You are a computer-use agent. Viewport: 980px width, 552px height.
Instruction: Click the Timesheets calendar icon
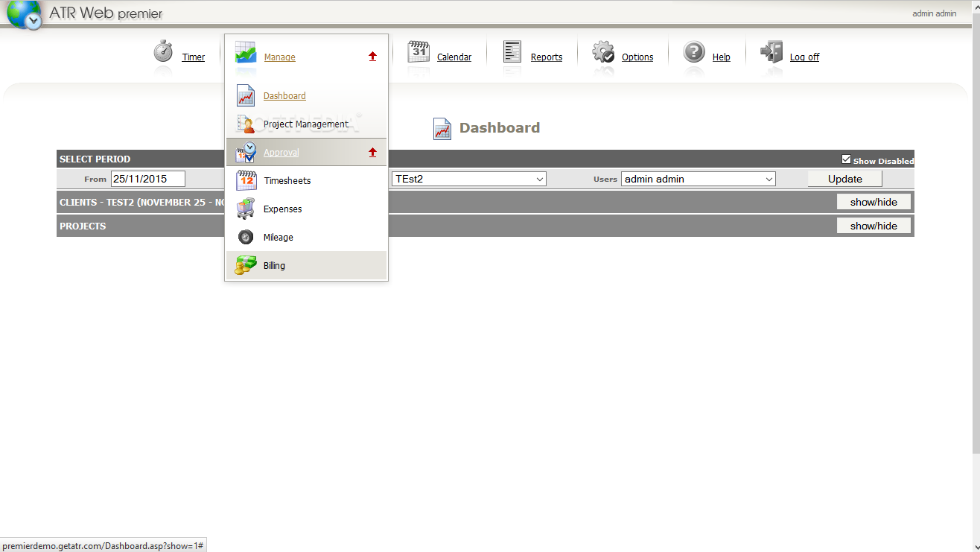pos(246,180)
